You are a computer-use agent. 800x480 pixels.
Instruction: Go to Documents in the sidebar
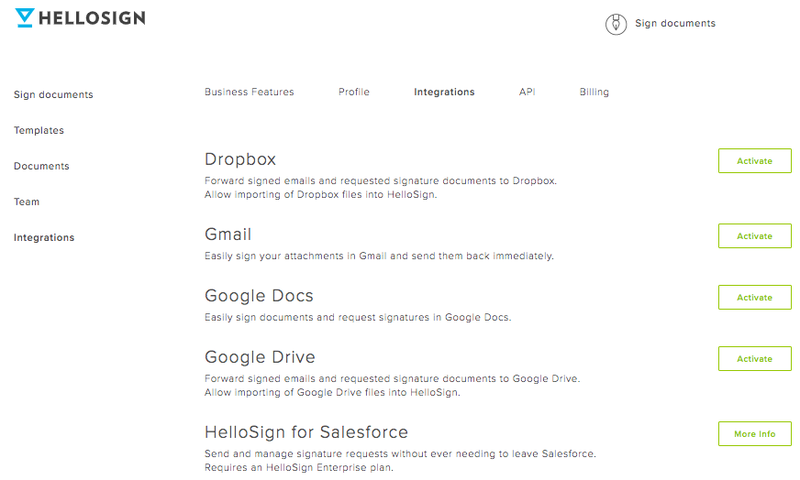click(41, 166)
